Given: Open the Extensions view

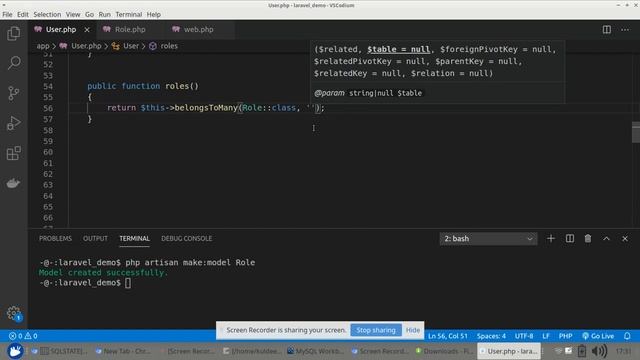Looking at the screenshot, I should 14,153.
